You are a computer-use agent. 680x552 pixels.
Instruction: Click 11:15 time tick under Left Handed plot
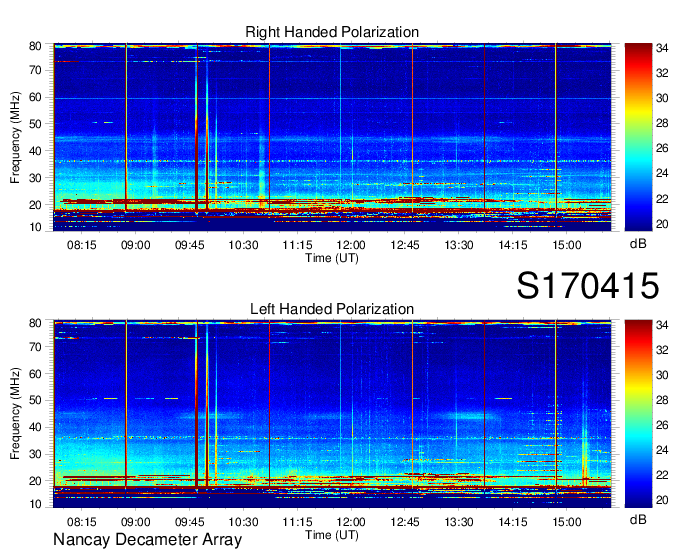point(297,522)
